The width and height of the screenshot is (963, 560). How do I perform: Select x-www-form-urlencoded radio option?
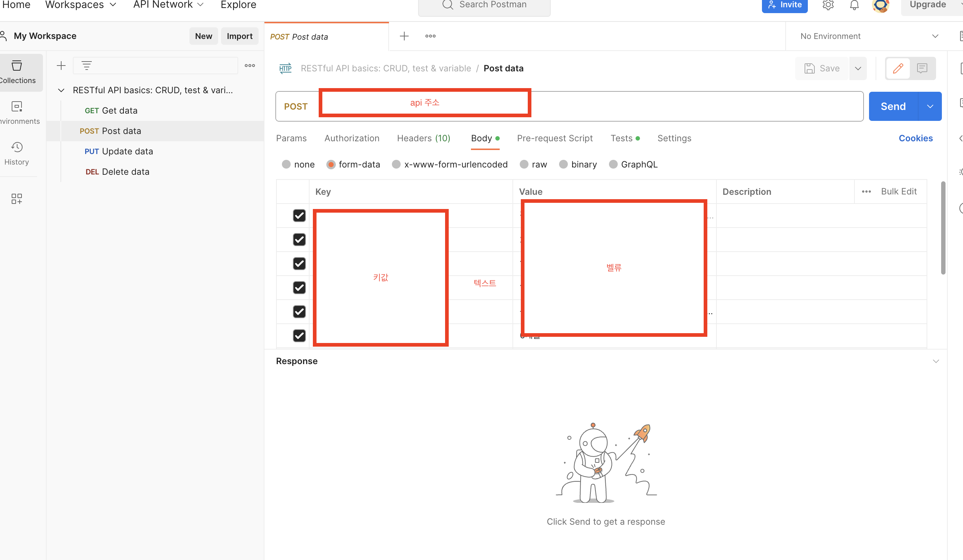click(396, 164)
